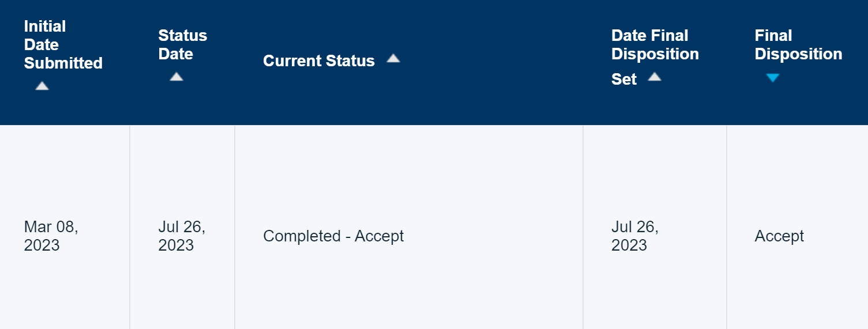Viewport: 868px width, 329px height.
Task: Toggle blue descending arrow under Final Disposition
Action: point(773,78)
